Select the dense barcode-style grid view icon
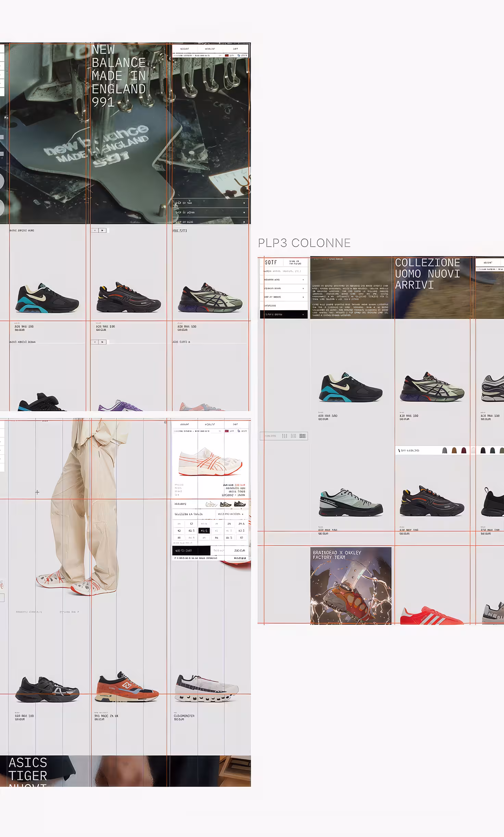Viewport: 504px width, 837px height. pos(302,436)
